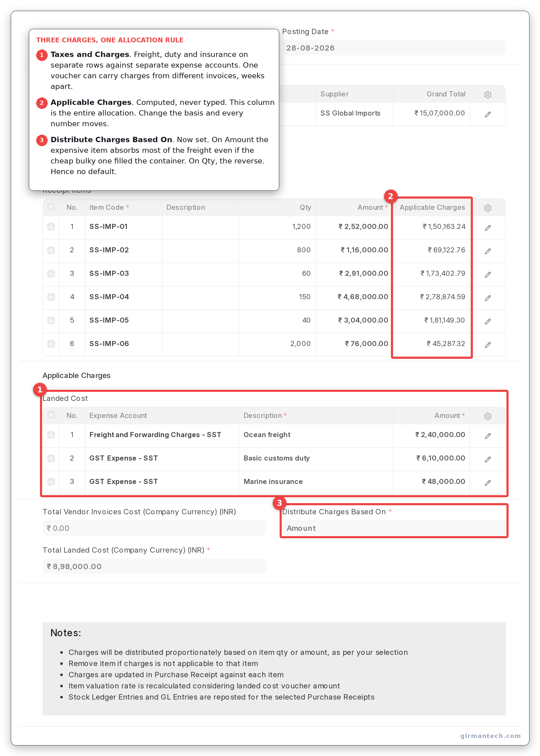Screen dimensions: 540x756
Task: Open settings gear for Landed Cost table
Action: pos(488,416)
